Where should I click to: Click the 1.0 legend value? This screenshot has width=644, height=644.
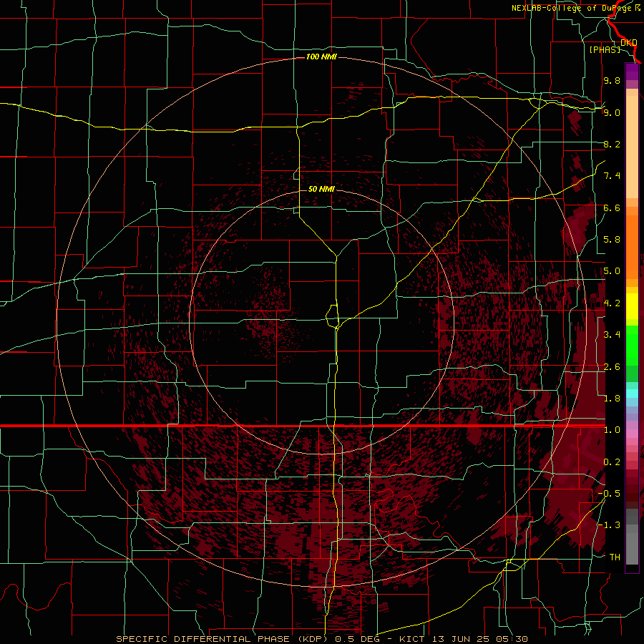click(612, 430)
